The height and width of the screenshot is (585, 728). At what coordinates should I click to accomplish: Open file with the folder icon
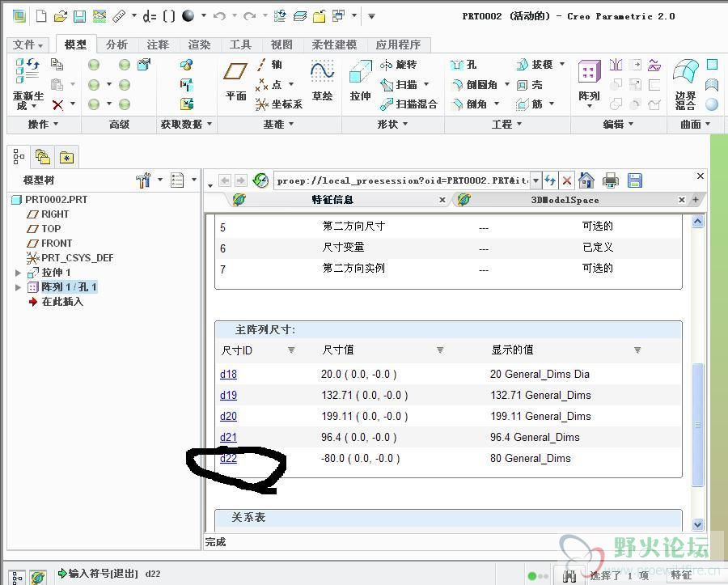click(x=61, y=17)
